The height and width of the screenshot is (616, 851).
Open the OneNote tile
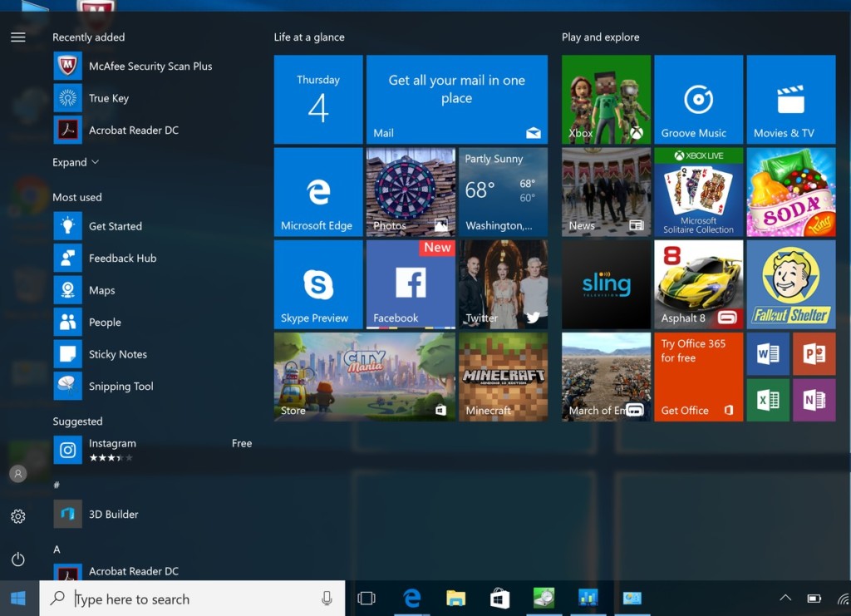(814, 400)
